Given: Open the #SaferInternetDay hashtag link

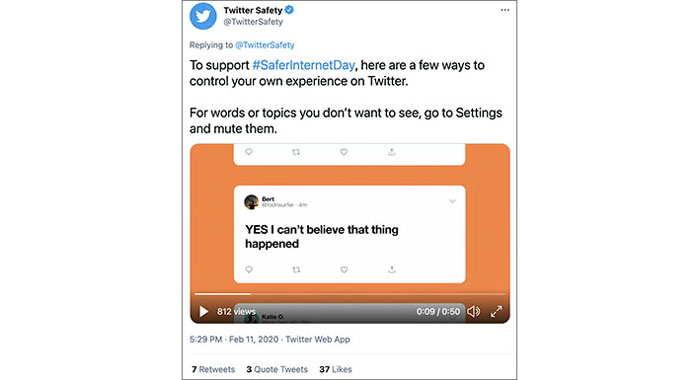Looking at the screenshot, I should point(304,65).
